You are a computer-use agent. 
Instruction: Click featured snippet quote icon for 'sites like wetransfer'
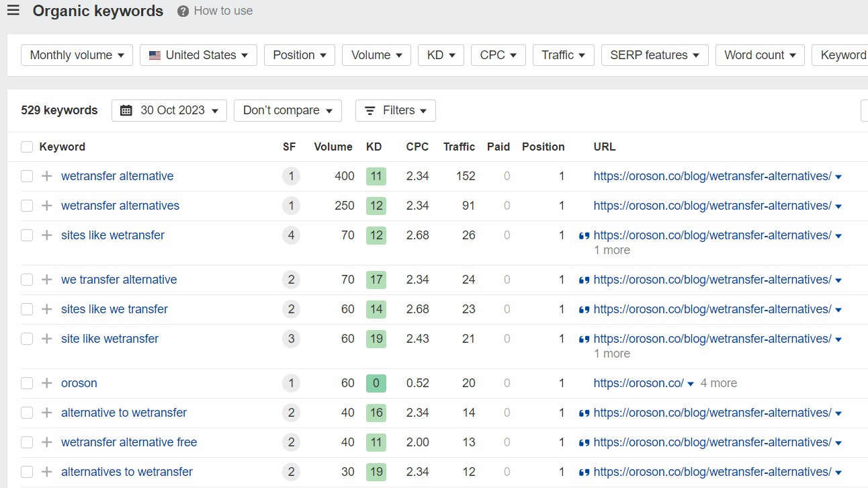584,236
